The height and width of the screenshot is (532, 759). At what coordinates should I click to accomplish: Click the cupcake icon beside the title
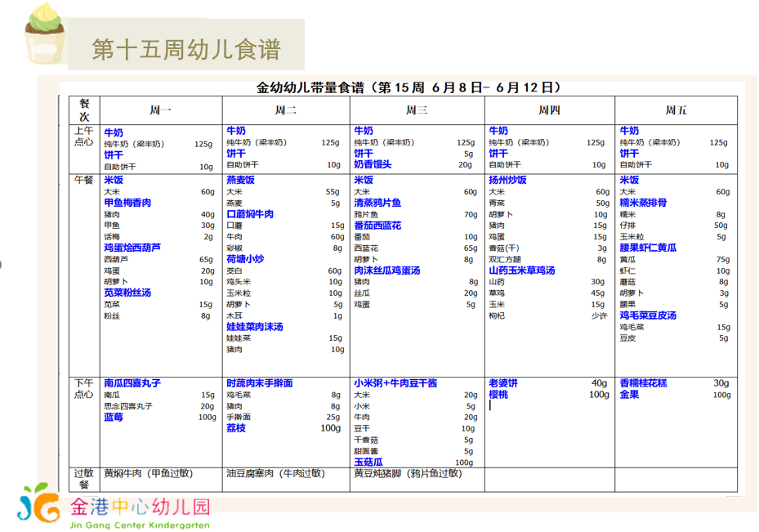(x=44, y=33)
